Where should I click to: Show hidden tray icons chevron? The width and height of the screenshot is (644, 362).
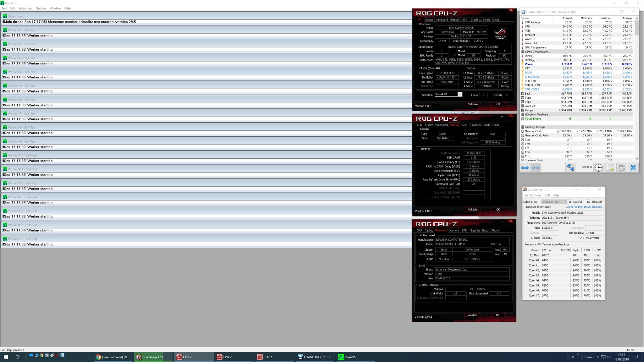pos(597,357)
